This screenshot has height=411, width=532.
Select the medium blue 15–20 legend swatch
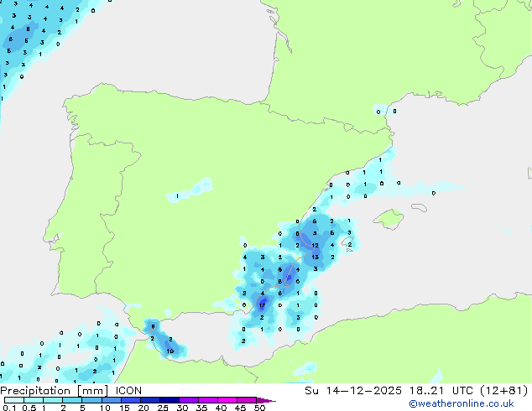point(131,400)
